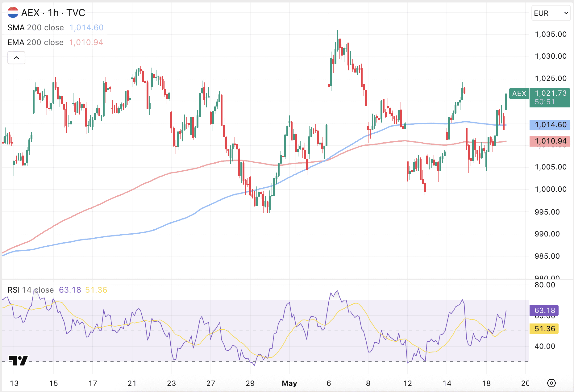This screenshot has height=392, width=574.
Task: Click the 1,025.00 price axis label
Action: point(551,78)
